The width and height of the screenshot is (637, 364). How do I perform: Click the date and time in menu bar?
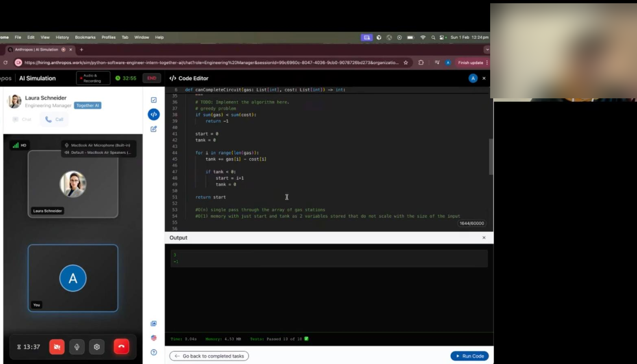pos(469,37)
